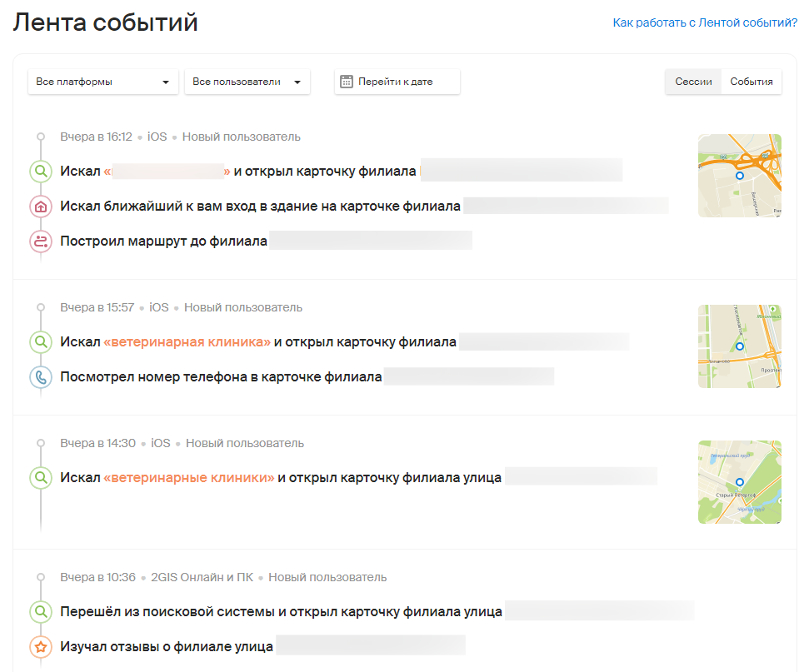This screenshot has width=809, height=672.
Task: Click the route icon beside 'Построил маршрут'
Action: tap(41, 241)
